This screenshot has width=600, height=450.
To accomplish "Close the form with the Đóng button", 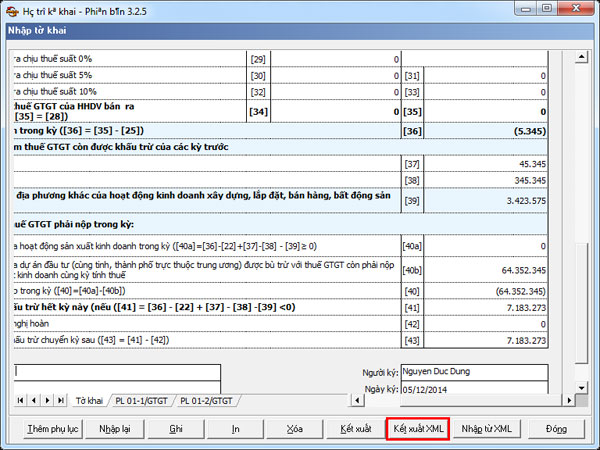I will click(x=556, y=429).
